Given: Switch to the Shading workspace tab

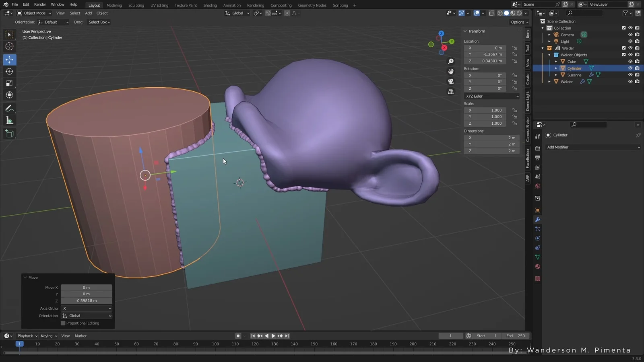Looking at the screenshot, I should pos(210,5).
